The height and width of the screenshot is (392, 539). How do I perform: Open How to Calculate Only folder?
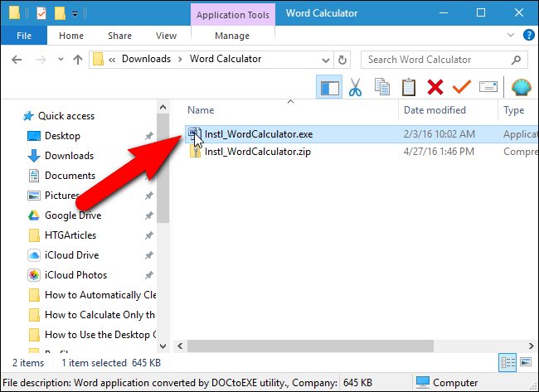(100, 316)
